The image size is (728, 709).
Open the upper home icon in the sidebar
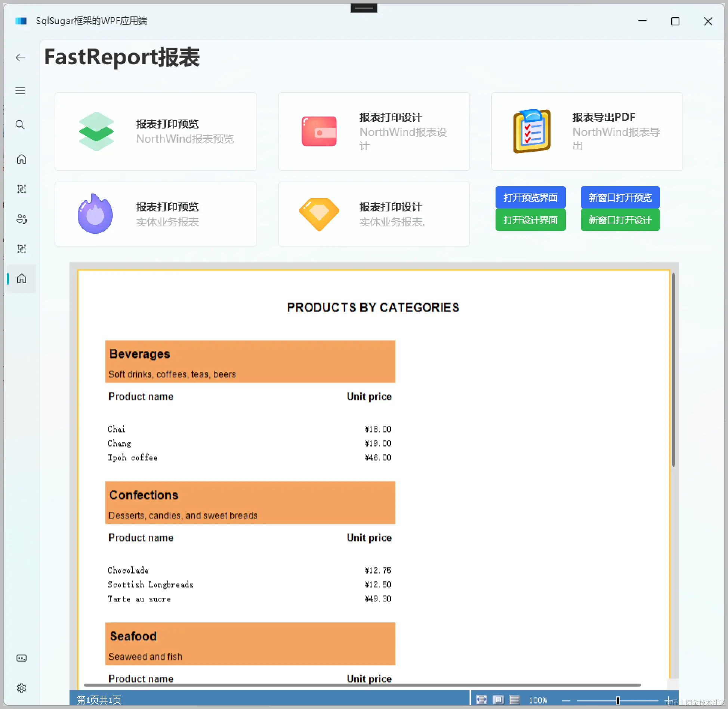click(21, 159)
